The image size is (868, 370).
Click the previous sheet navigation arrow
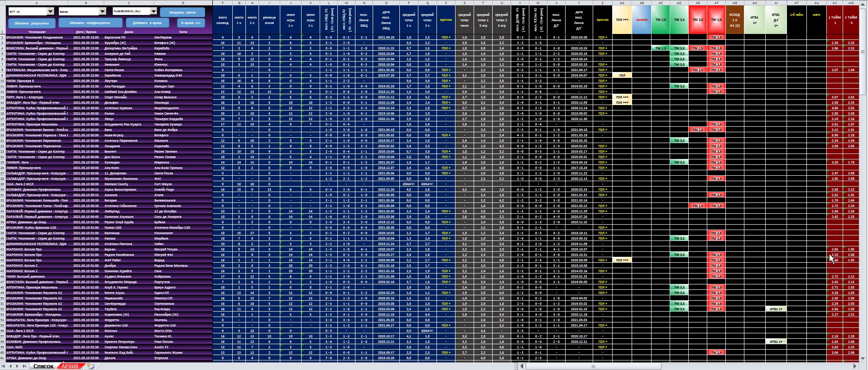11,366
